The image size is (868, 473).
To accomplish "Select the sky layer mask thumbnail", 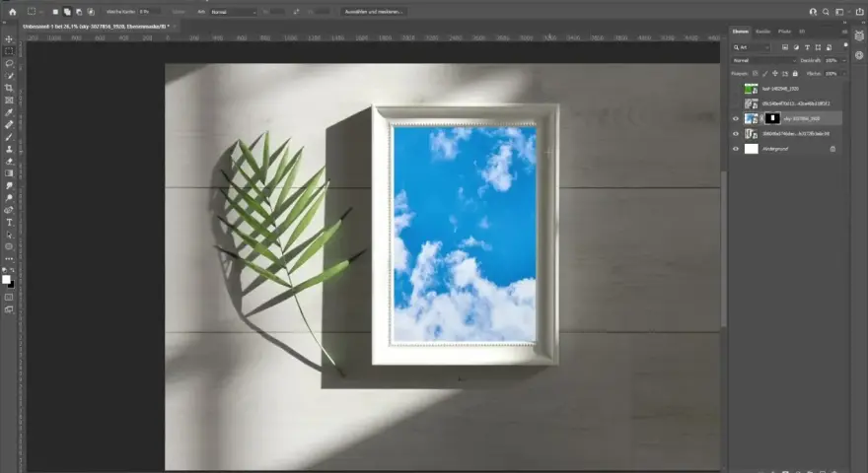I will (772, 118).
